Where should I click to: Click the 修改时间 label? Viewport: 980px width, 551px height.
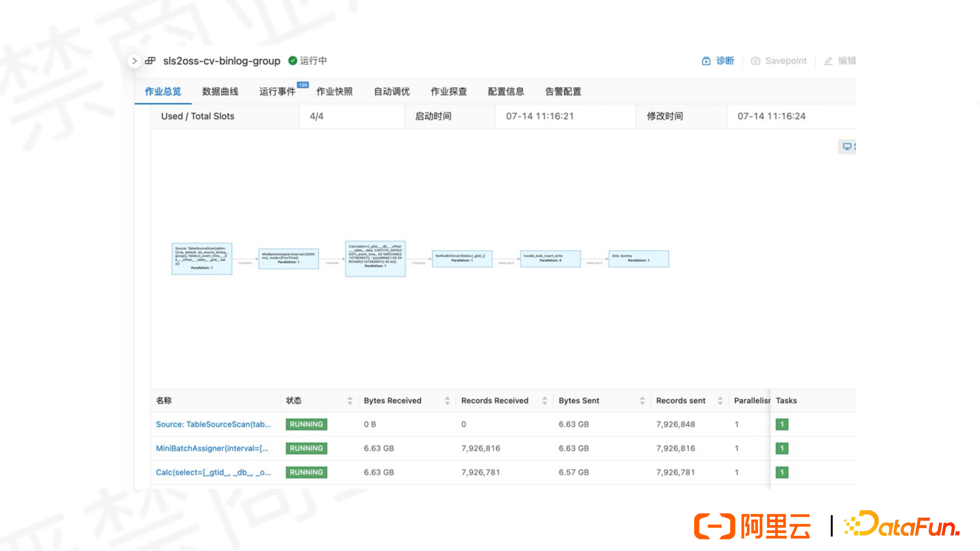665,116
